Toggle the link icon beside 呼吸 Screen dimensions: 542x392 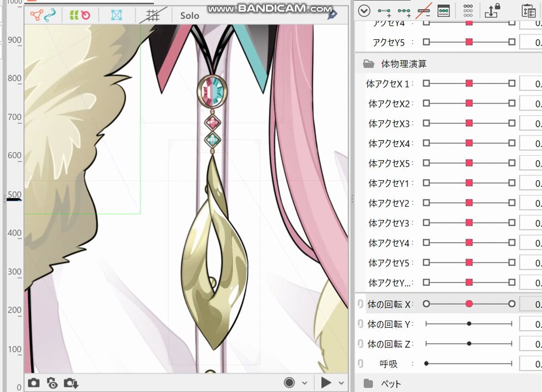[x=360, y=364]
